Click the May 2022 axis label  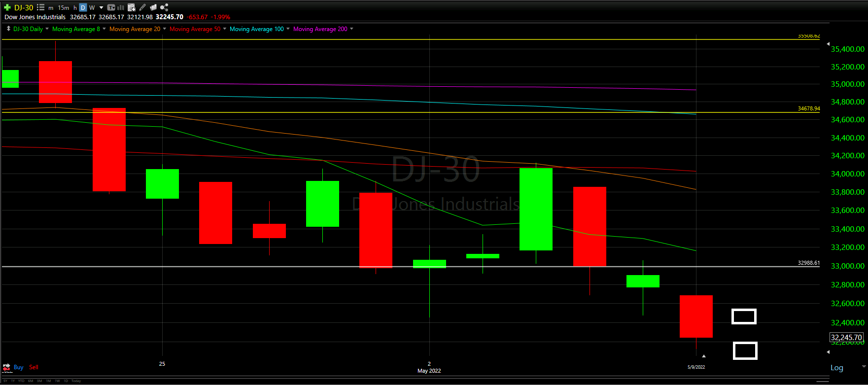coord(429,371)
